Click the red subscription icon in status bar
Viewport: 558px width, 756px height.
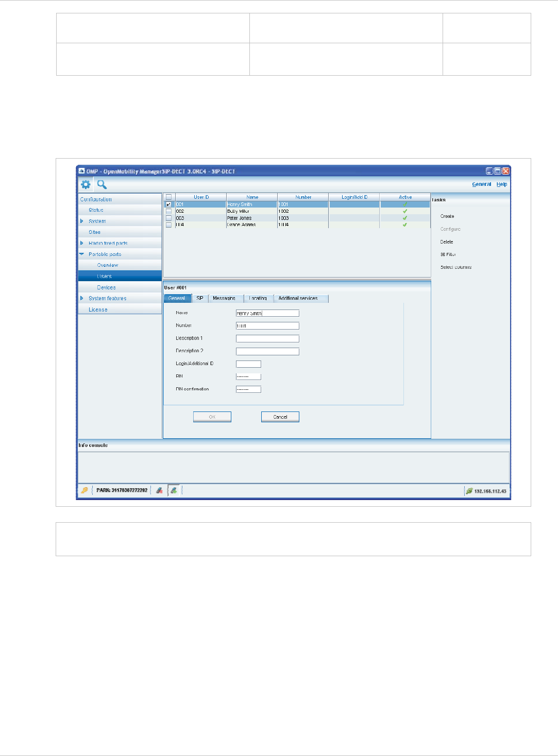pos(160,491)
